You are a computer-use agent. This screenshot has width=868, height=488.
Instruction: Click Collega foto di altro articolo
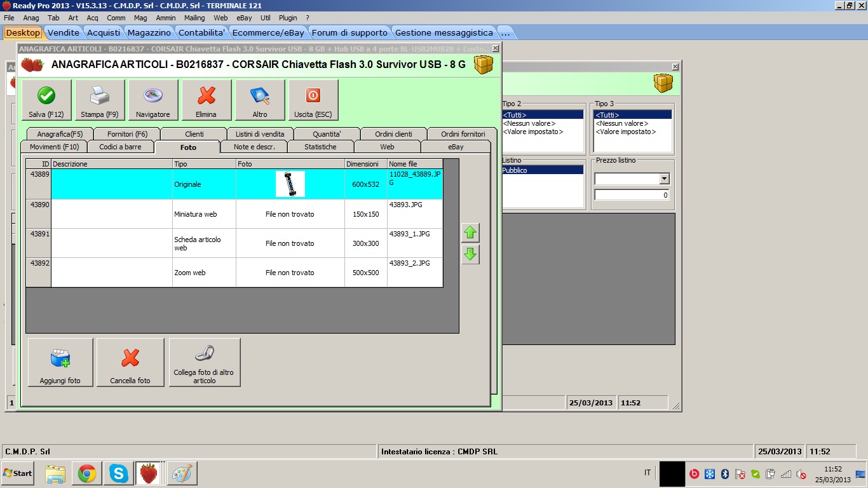pyautogui.click(x=205, y=362)
